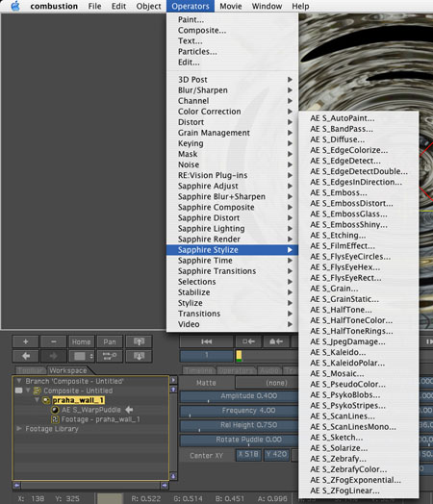The width and height of the screenshot is (433, 504).
Task: Open the Apple menu
Action: [x=15, y=6]
